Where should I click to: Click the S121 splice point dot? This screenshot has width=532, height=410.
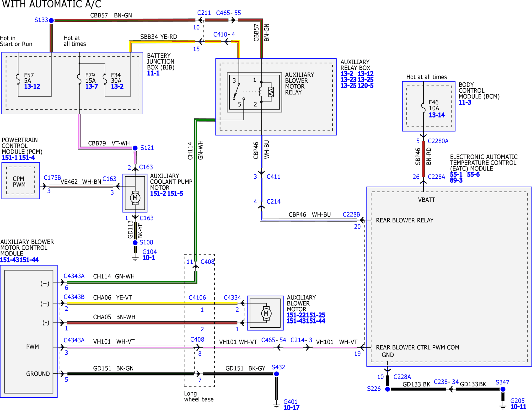[135, 148]
